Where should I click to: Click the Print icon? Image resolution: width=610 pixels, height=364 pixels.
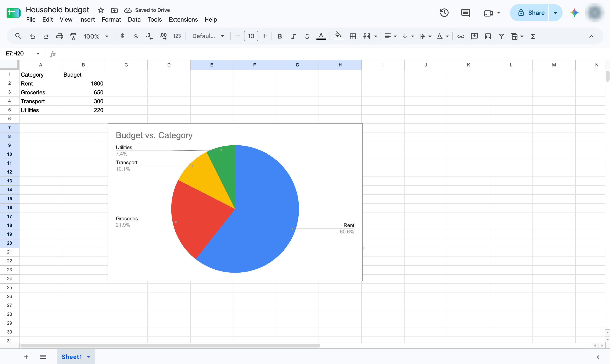click(60, 36)
